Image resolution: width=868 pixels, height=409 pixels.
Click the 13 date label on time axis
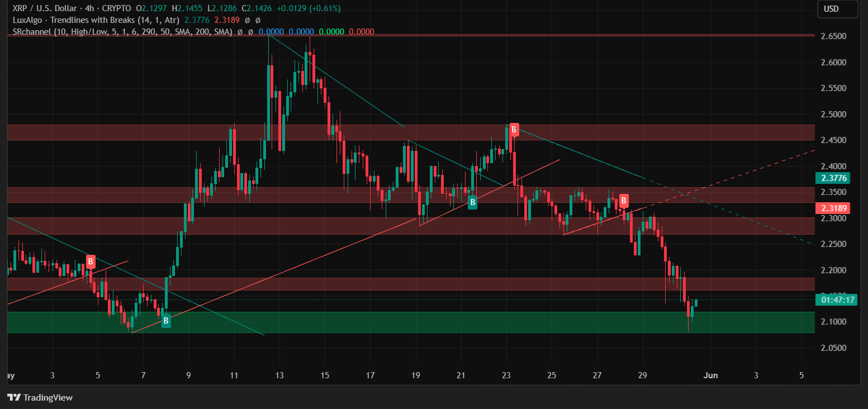point(279,375)
